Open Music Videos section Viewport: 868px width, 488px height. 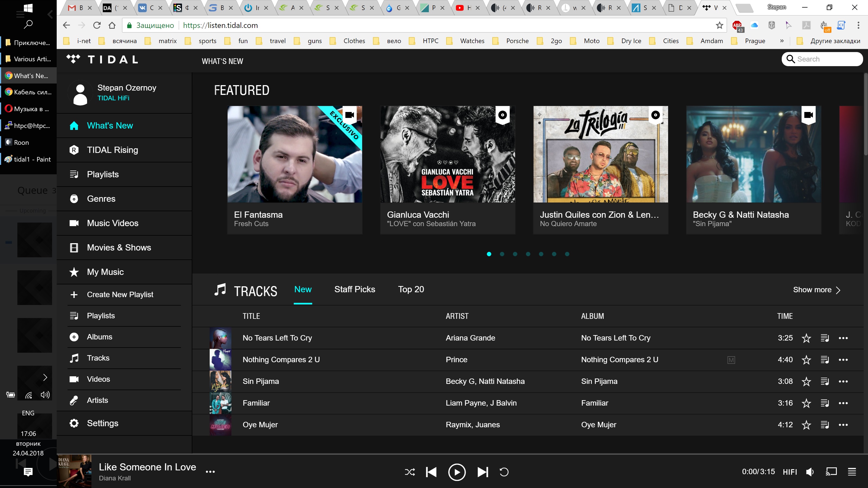(x=124, y=223)
